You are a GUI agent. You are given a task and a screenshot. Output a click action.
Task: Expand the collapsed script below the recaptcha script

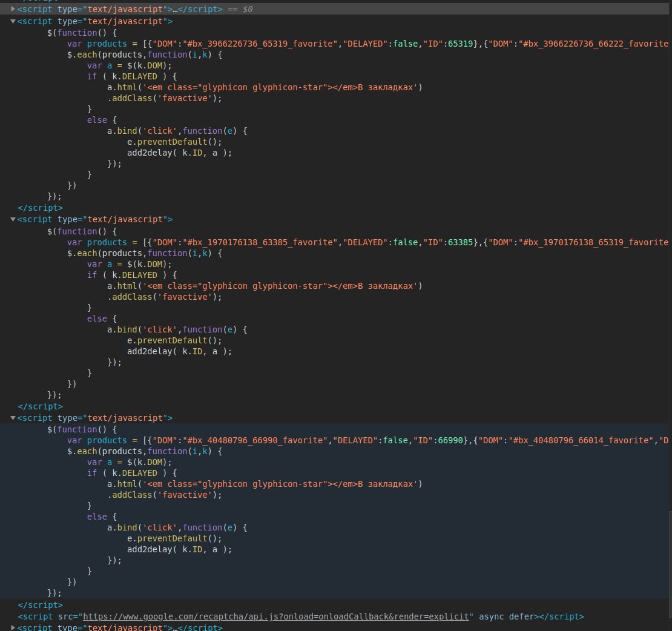(x=13, y=627)
